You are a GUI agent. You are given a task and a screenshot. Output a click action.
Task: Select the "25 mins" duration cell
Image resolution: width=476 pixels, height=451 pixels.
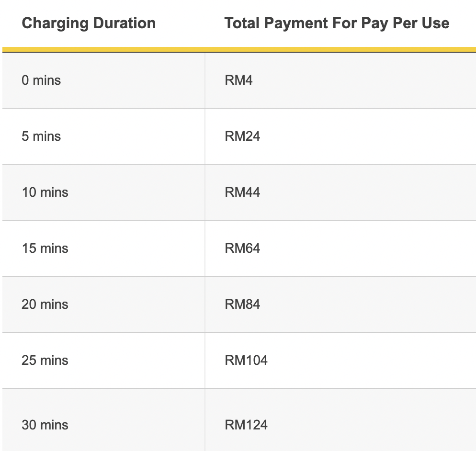(45, 361)
